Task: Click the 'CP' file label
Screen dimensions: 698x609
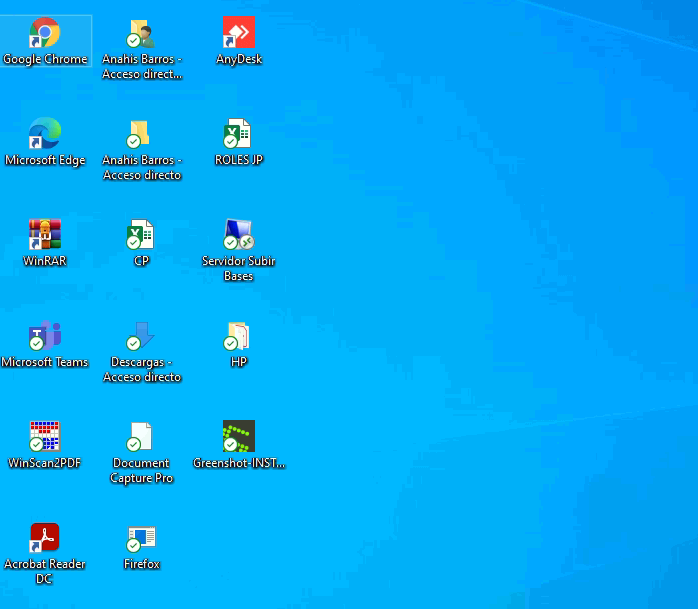Action: coord(141,260)
